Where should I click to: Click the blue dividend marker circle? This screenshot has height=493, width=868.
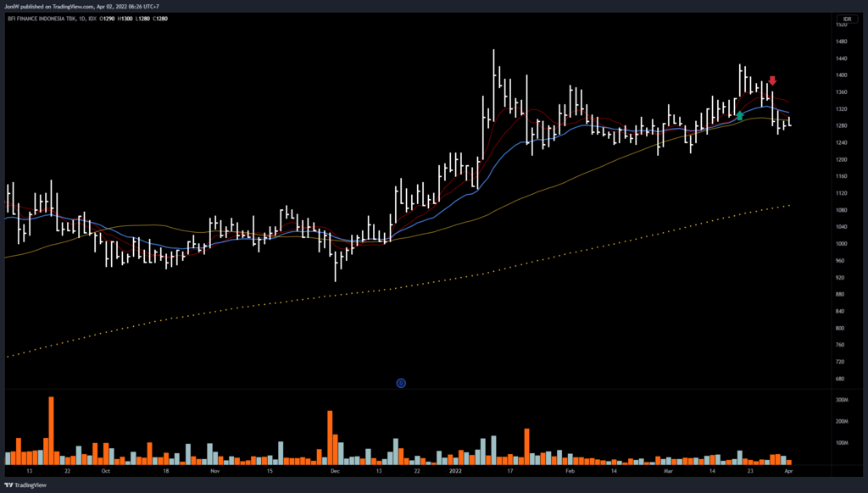(401, 383)
